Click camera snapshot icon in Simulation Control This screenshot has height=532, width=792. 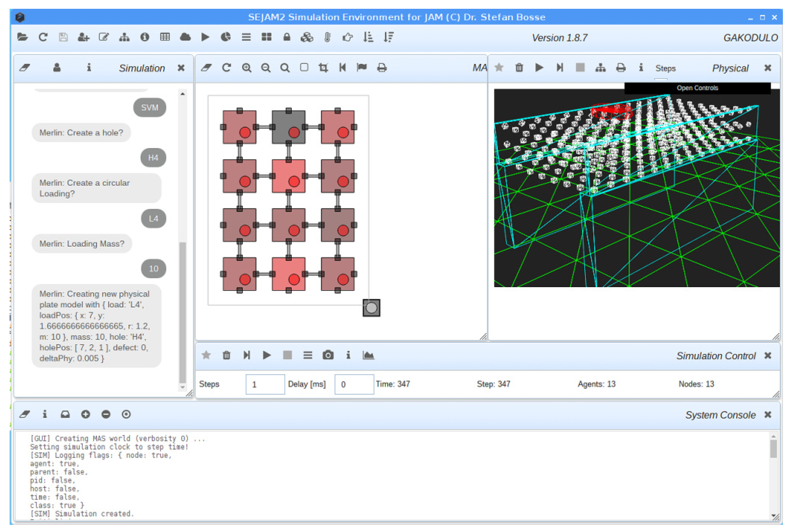tap(328, 355)
